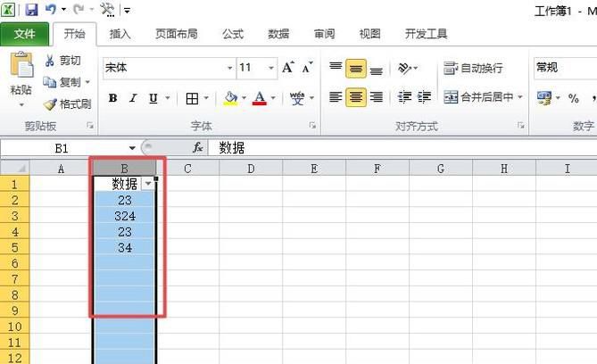
Task: Apply the yellow fill color bucket
Action: pyautogui.click(x=230, y=98)
